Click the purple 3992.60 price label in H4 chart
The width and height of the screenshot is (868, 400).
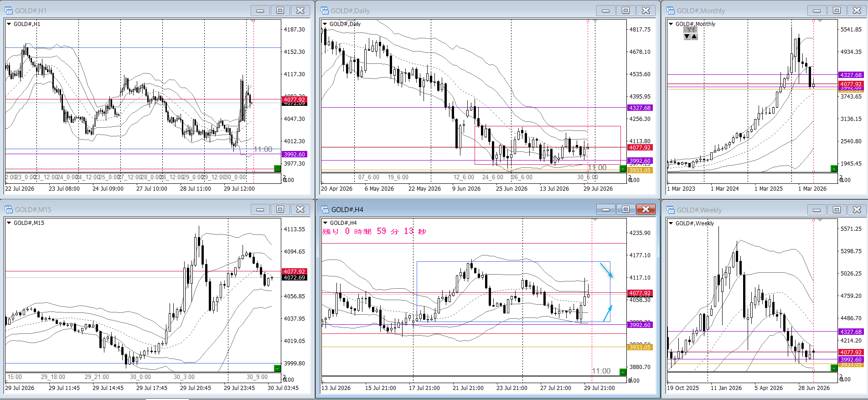click(640, 325)
